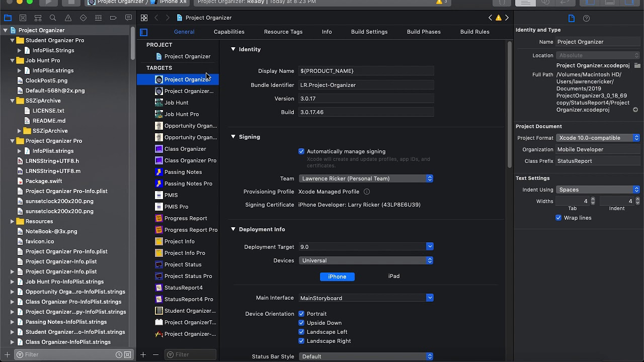
Task: Remove selected target with minus button
Action: click(155, 354)
